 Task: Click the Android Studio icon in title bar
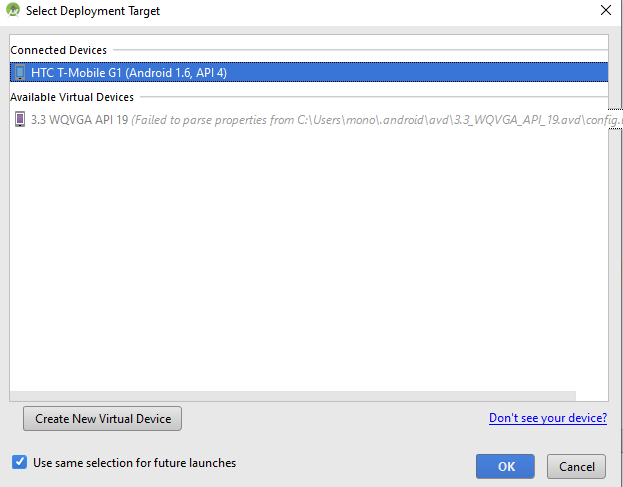13,11
